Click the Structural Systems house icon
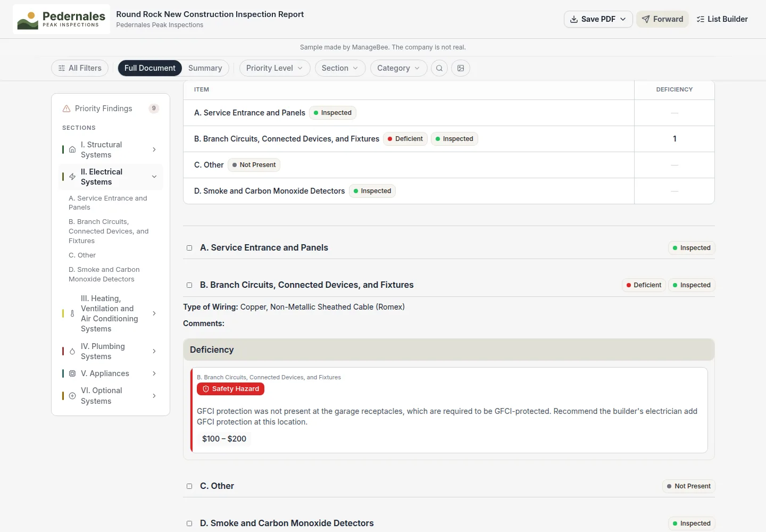The image size is (766, 532). pos(72,149)
